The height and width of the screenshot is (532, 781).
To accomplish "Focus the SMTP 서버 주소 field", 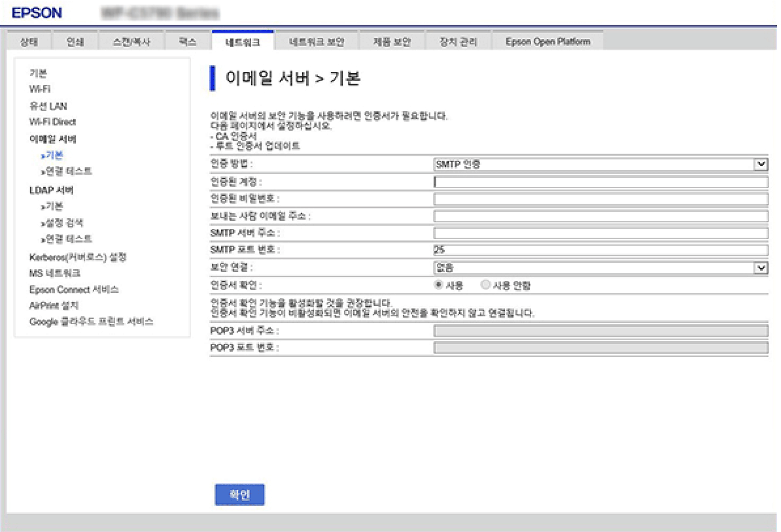I will click(600, 233).
